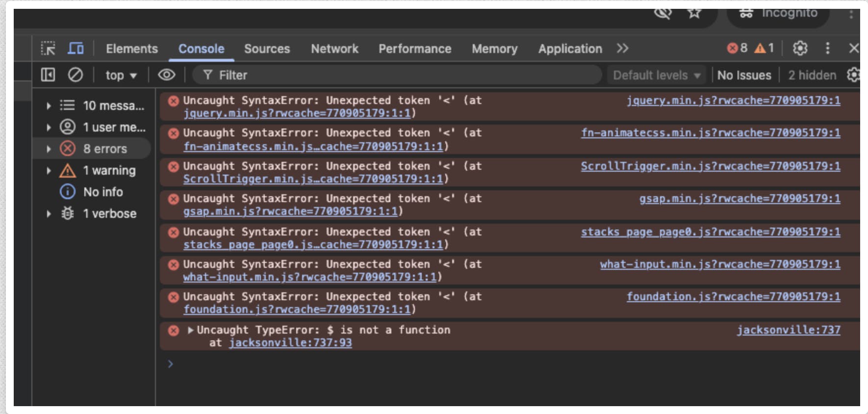Select the 1 verbose sidebar row
This screenshot has width=868, height=414.
click(92, 213)
